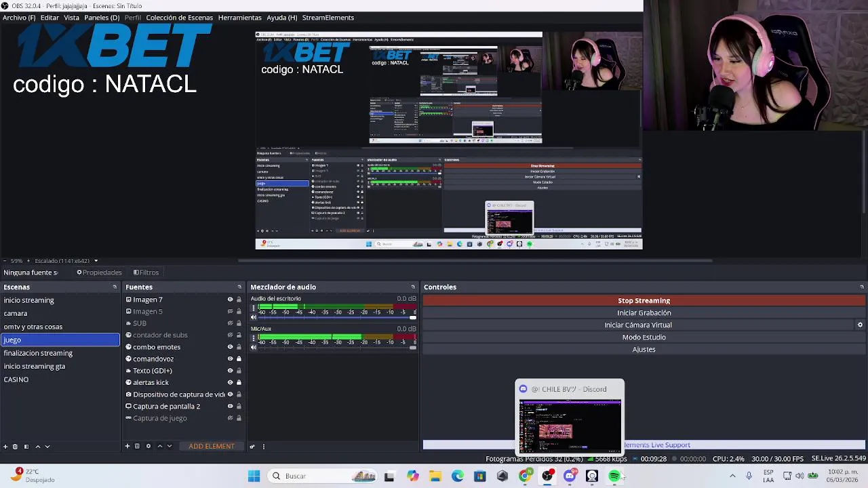Viewport: 868px width, 488px height.
Task: Enable Modo Estudio
Action: click(x=644, y=337)
